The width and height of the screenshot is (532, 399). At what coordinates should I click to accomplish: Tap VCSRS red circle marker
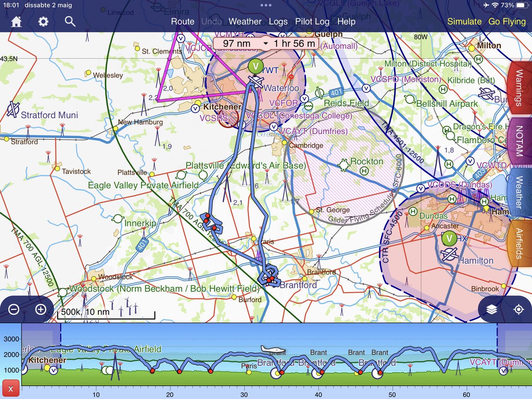[228, 118]
